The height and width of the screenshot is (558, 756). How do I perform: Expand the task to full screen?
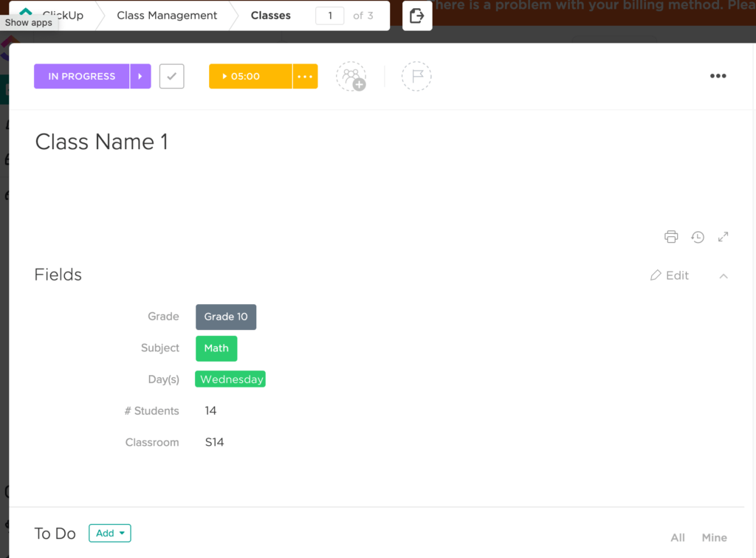723,236
